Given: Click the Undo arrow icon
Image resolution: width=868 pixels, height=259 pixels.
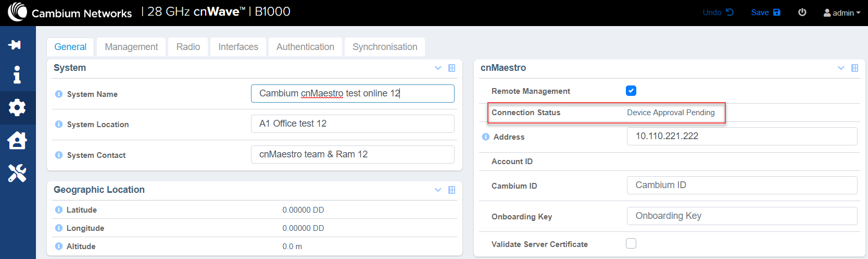Looking at the screenshot, I should (x=729, y=13).
